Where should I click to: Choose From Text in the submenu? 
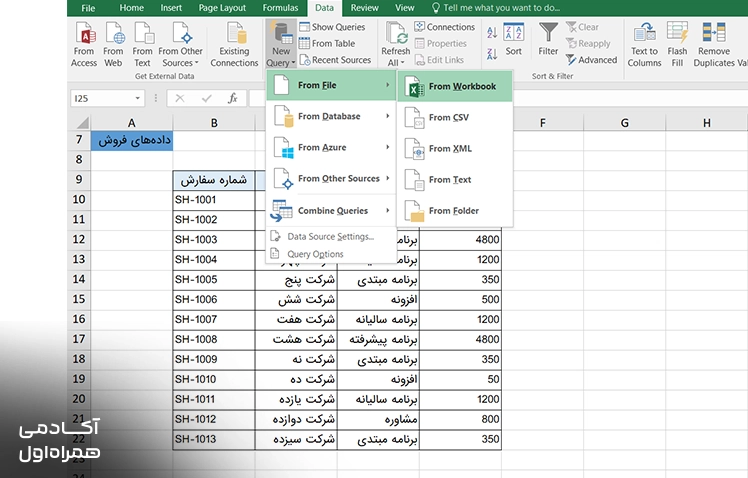[455, 179]
